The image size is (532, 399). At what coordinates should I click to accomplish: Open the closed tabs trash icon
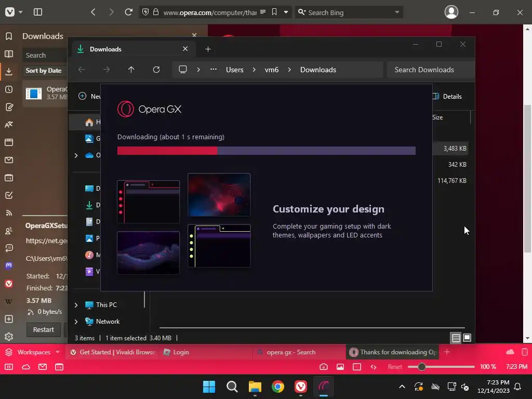pos(525,352)
